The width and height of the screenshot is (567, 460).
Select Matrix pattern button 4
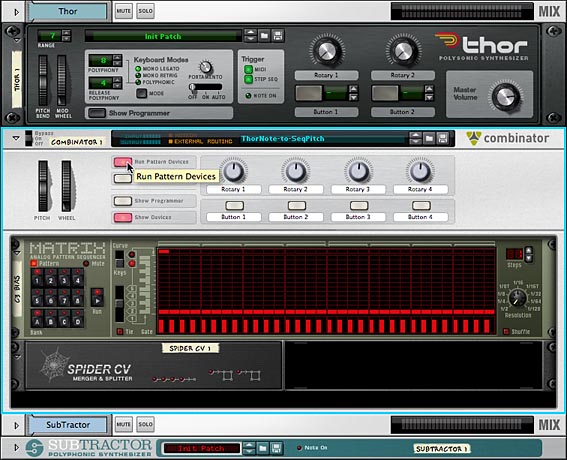77,279
